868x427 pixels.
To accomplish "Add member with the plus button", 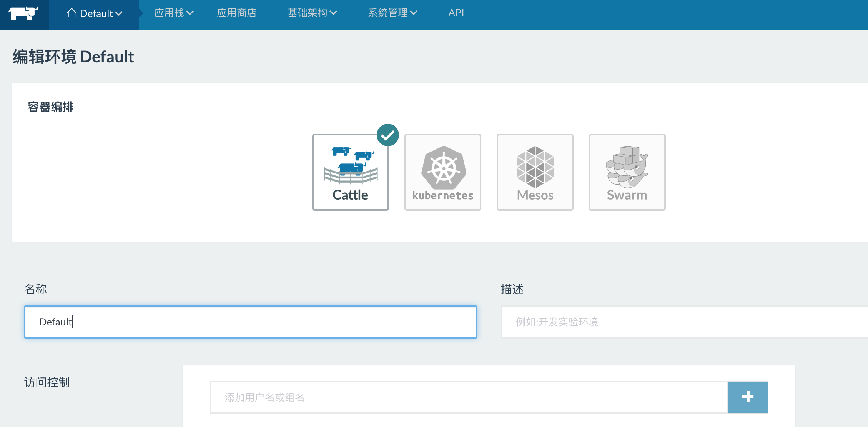I will click(x=748, y=397).
